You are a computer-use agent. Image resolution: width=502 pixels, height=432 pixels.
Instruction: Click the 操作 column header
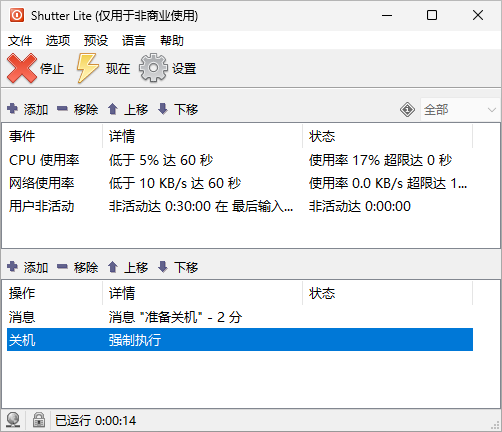[x=52, y=293]
